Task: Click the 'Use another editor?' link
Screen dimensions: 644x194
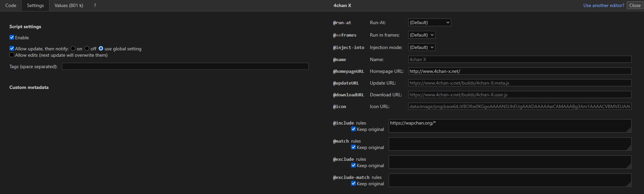Action: pyautogui.click(x=603, y=5)
